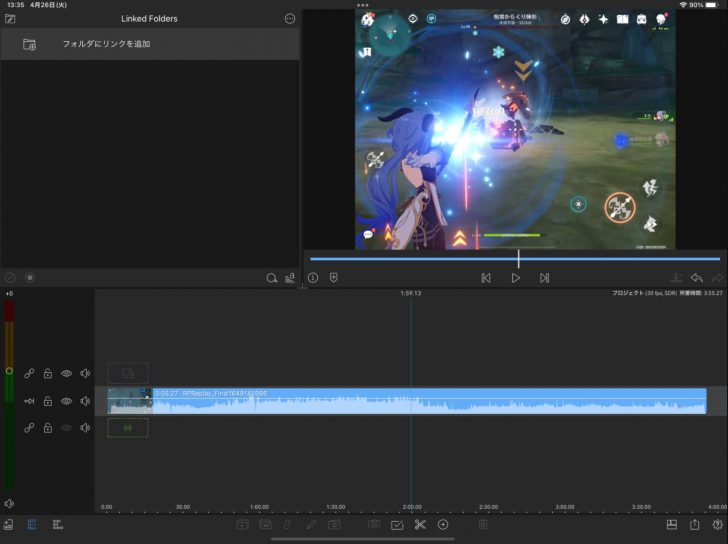Lock the bottom audio track
Viewport: 728px width, 544px height.
[x=47, y=427]
